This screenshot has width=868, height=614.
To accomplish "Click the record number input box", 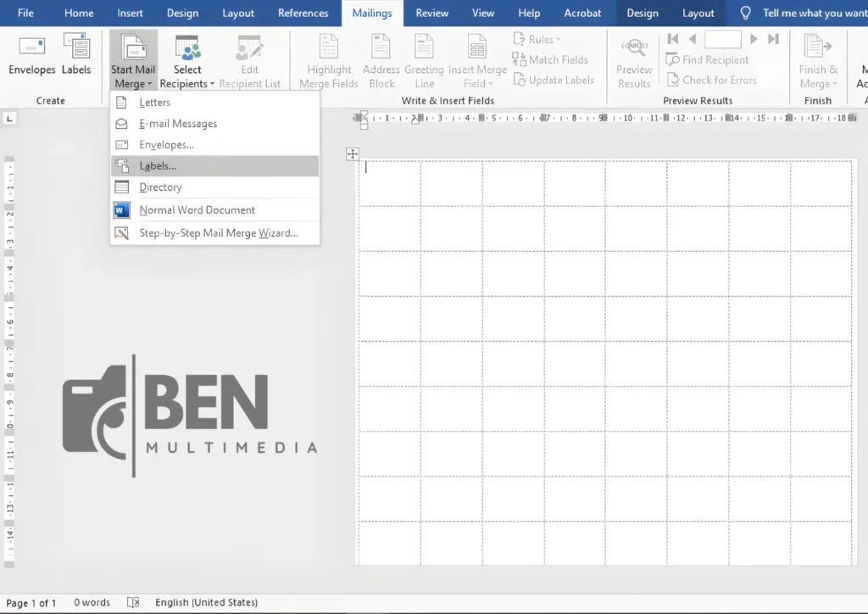I will tap(722, 39).
